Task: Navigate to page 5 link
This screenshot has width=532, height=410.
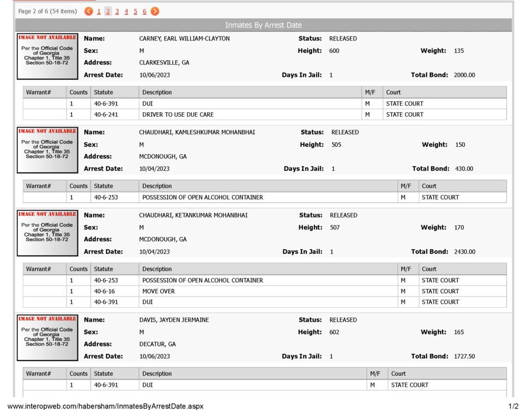Action: coord(136,11)
